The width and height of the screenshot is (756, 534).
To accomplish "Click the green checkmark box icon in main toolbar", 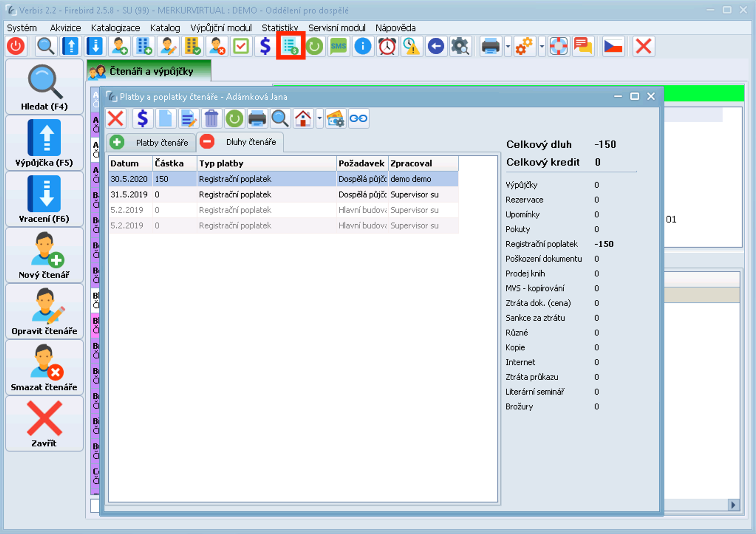I will (241, 47).
